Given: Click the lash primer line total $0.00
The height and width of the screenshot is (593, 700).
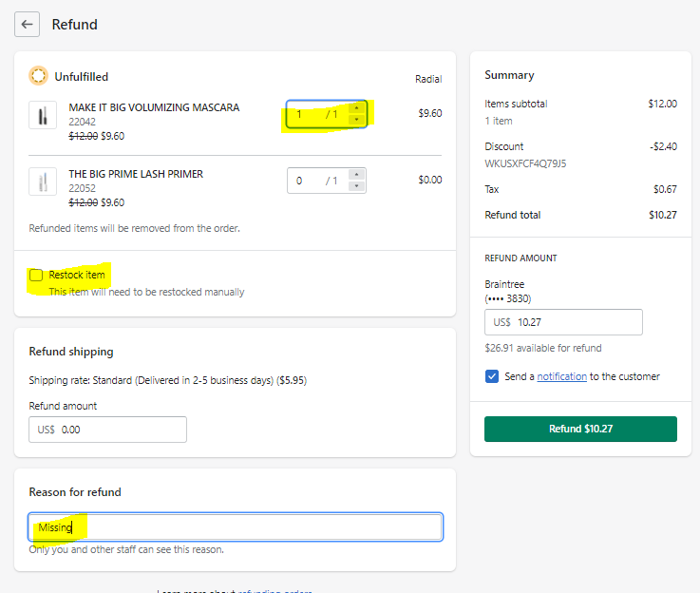Looking at the screenshot, I should (x=430, y=180).
